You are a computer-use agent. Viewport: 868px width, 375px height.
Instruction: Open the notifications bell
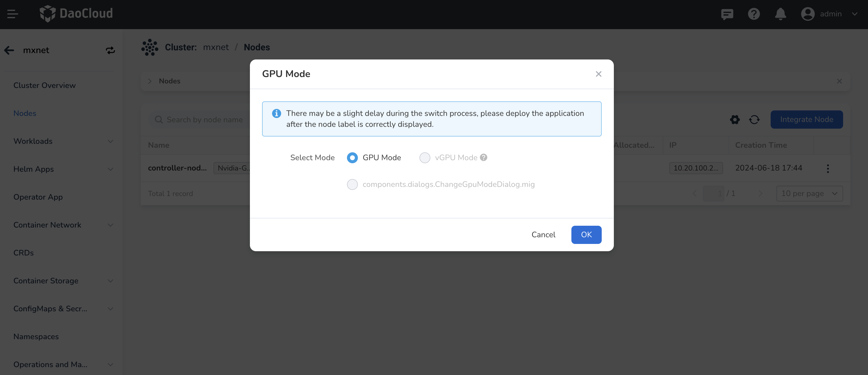click(780, 14)
